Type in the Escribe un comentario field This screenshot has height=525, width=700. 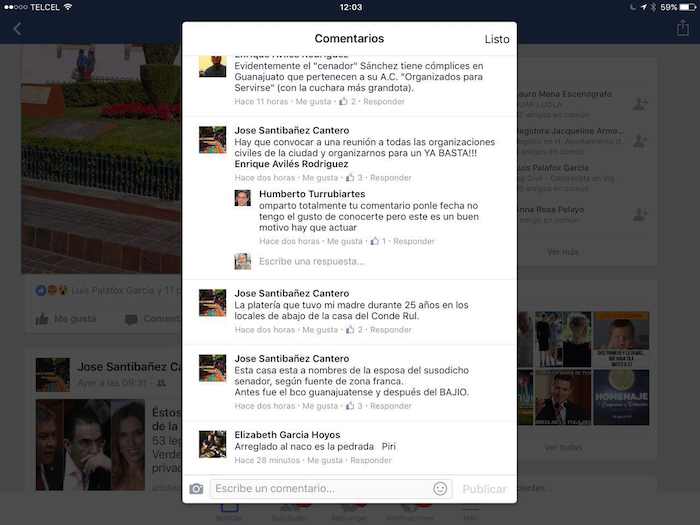point(320,489)
